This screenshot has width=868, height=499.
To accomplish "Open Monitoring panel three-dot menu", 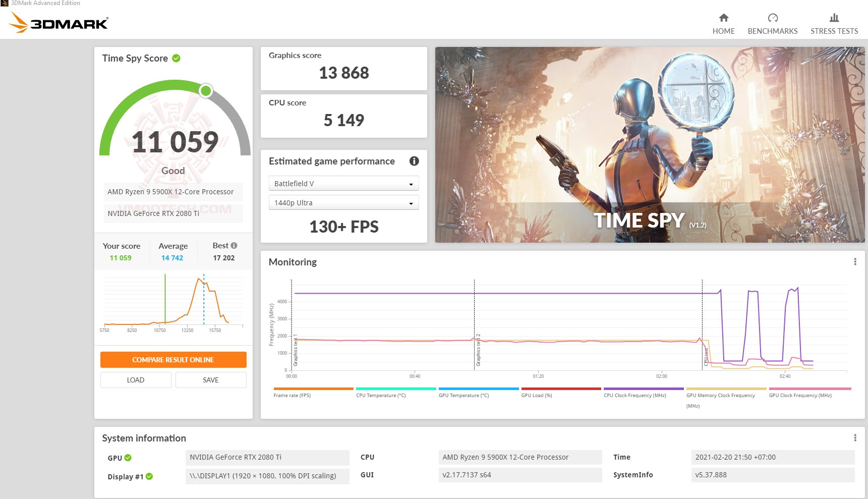I will [x=855, y=261].
